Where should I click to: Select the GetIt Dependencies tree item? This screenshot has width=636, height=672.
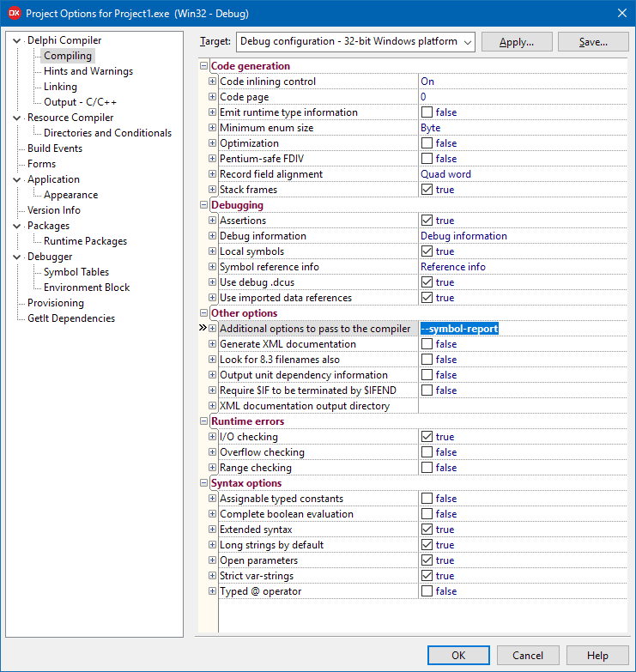click(x=70, y=318)
